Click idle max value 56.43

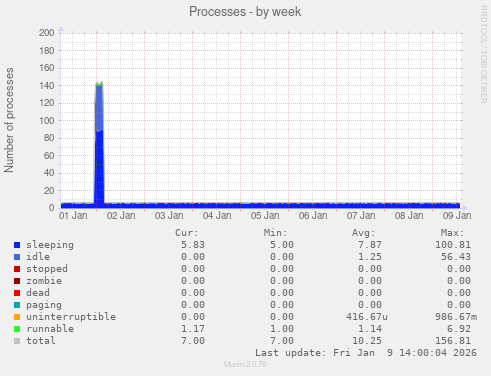(x=456, y=257)
